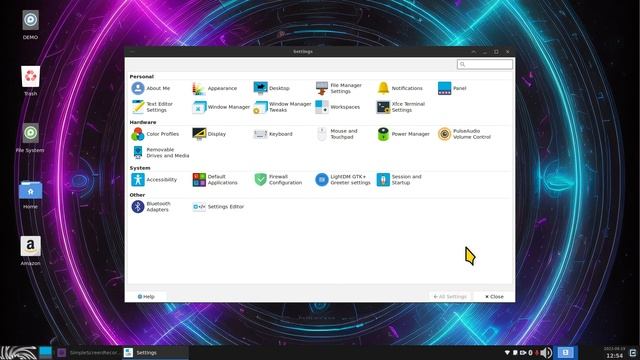
Task: Open PulseAudio Volume Control
Action: click(464, 134)
